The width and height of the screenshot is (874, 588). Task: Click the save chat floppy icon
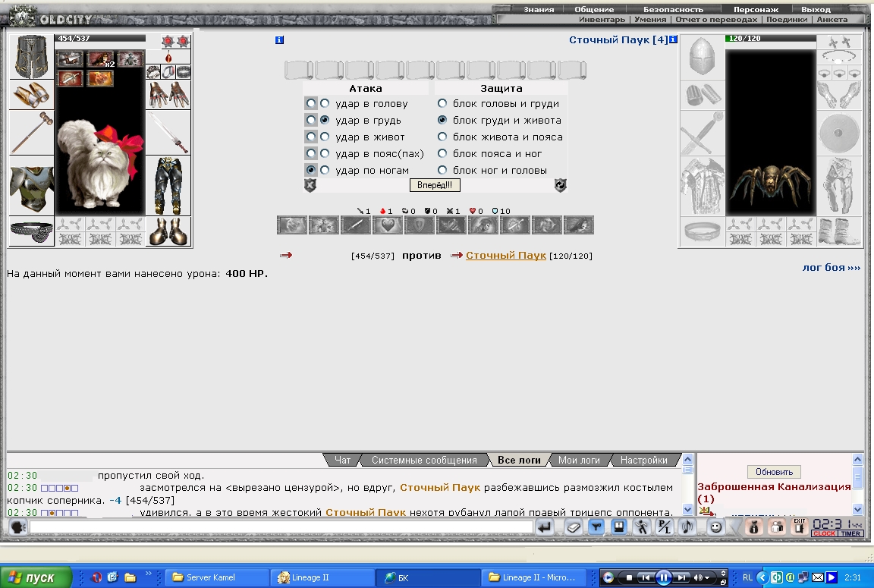(619, 527)
